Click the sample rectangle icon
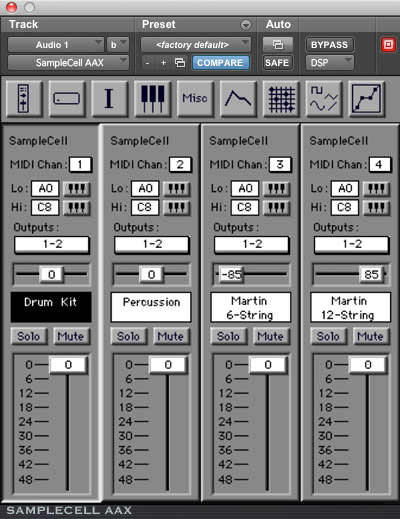 coord(67,99)
